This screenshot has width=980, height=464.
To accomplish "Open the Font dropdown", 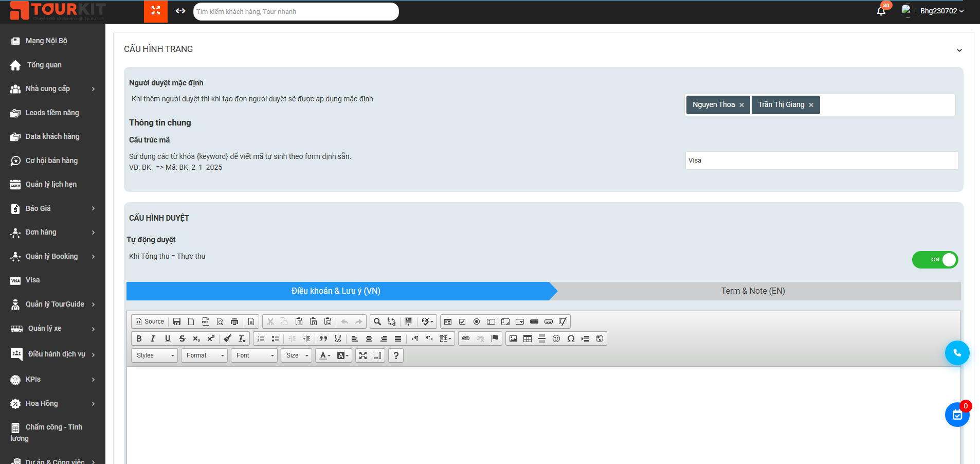I will click(255, 355).
